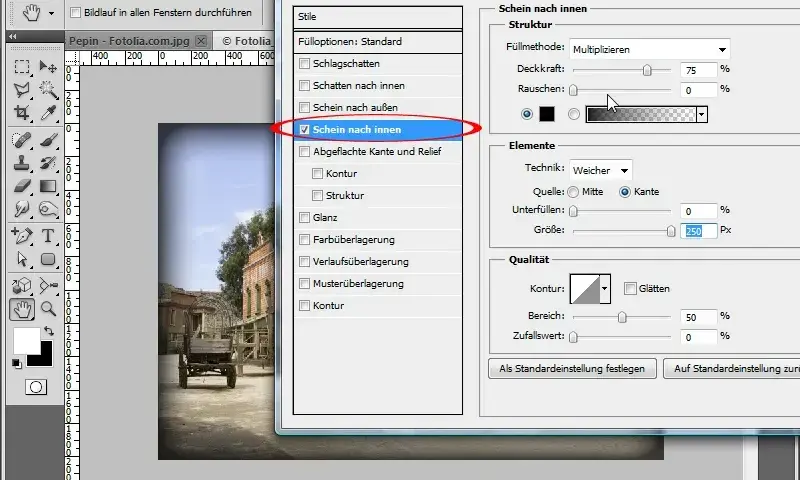Click the Deckkraft slider handle
Viewport: 800px width, 480px height.
647,70
